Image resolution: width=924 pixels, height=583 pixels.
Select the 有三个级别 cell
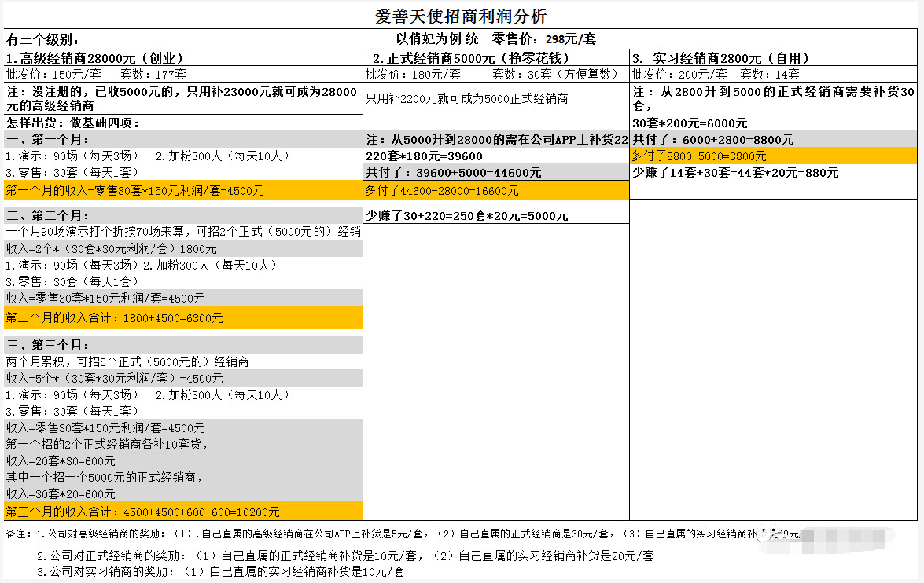tap(43, 40)
